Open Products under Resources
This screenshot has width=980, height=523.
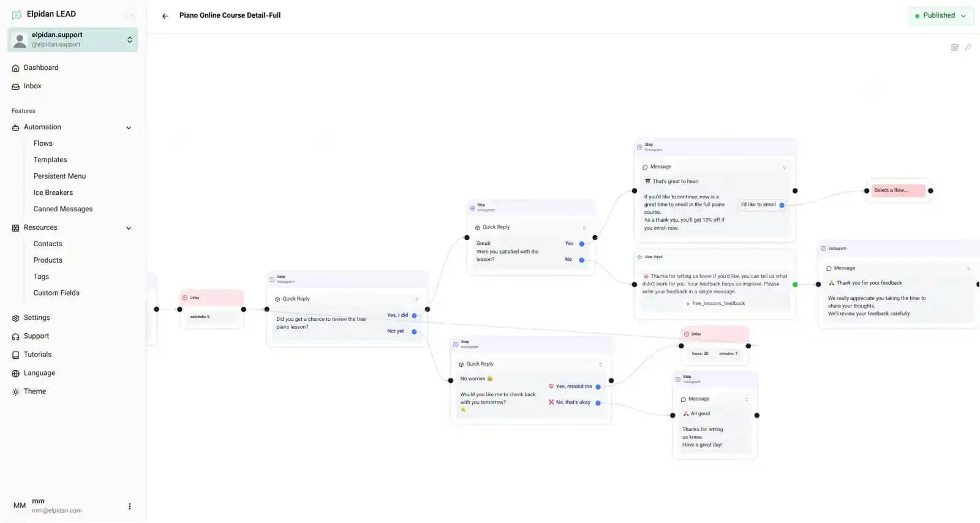pos(48,260)
